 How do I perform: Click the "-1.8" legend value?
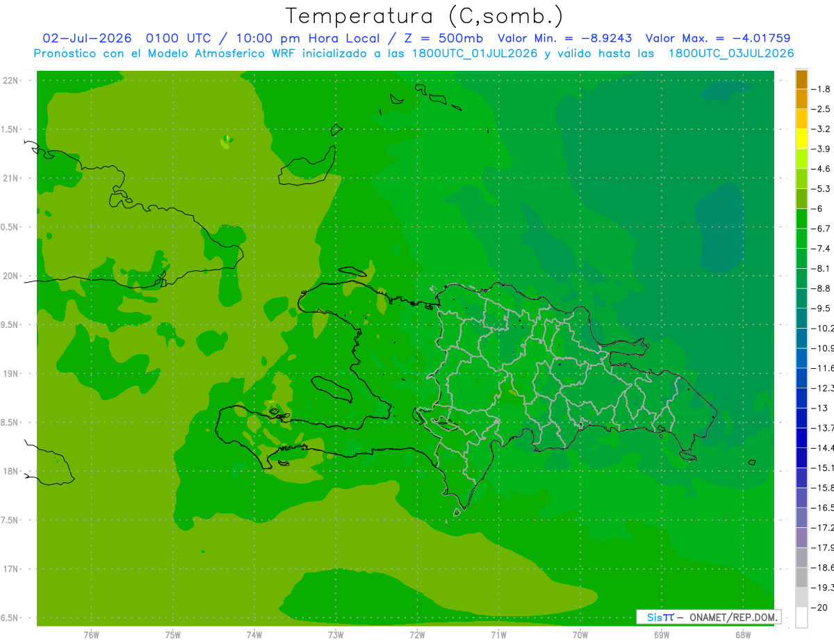(x=821, y=90)
